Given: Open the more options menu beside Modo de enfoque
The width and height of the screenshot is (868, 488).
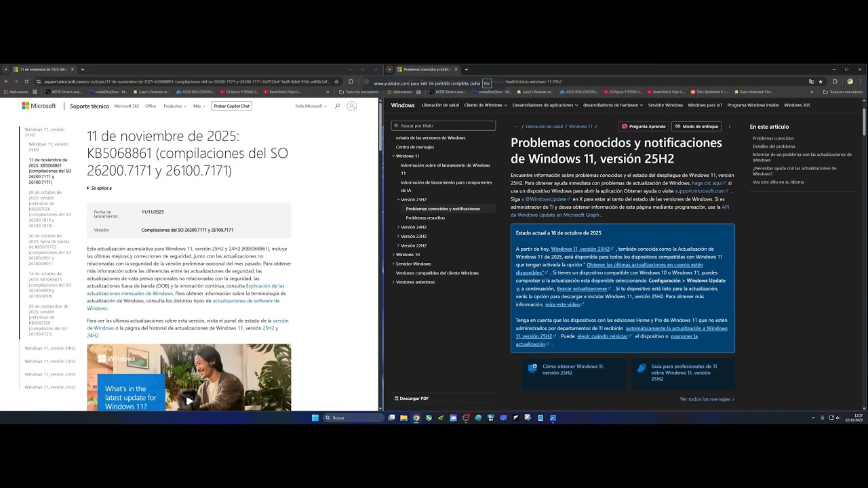Looking at the screenshot, I should pyautogui.click(x=730, y=126).
